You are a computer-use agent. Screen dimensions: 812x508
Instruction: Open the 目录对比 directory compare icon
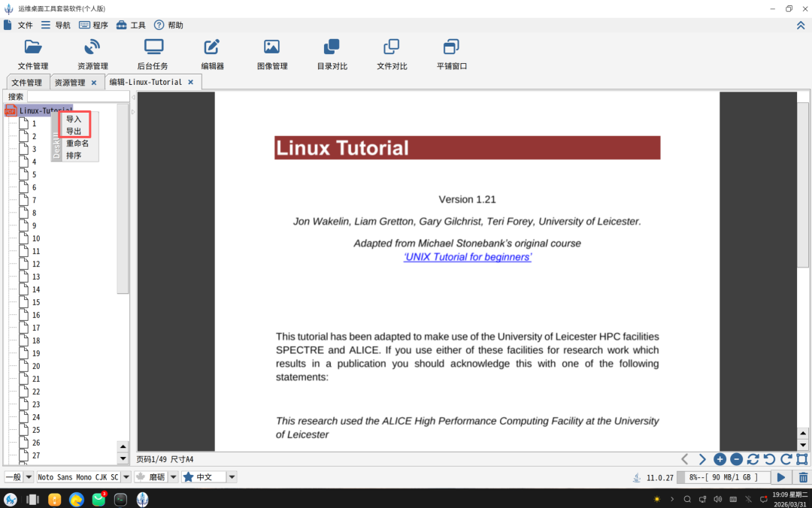tap(332, 54)
